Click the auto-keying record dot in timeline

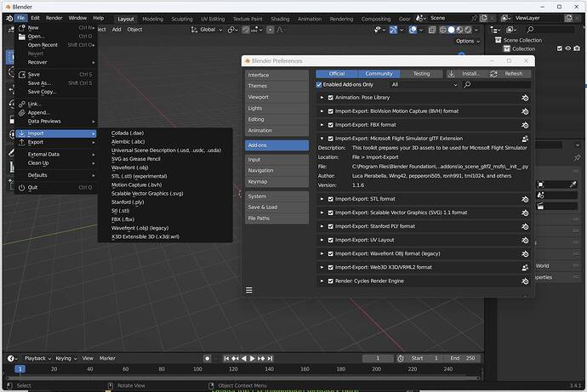click(x=207, y=358)
